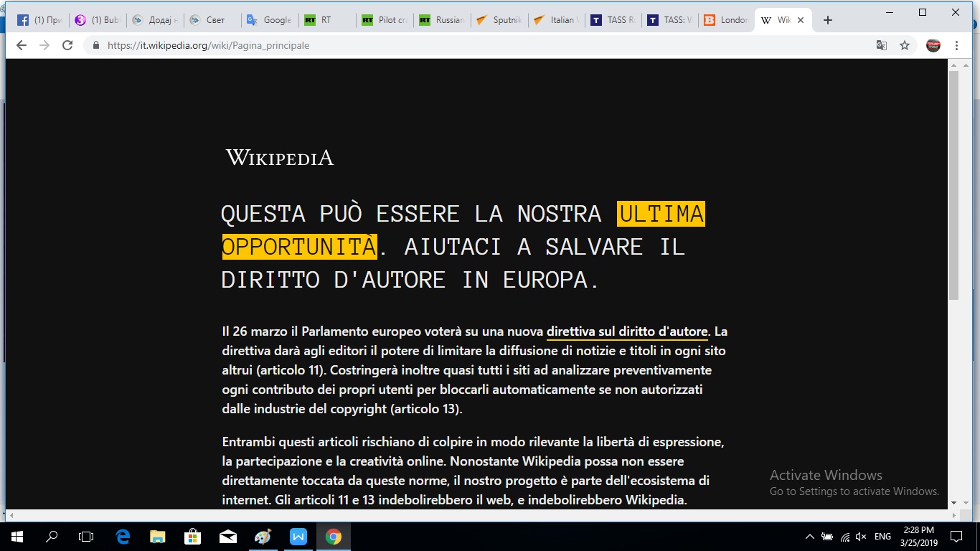Click the vertical scrollbar thumb
This screenshot has height=551, width=980.
pyautogui.click(x=953, y=185)
